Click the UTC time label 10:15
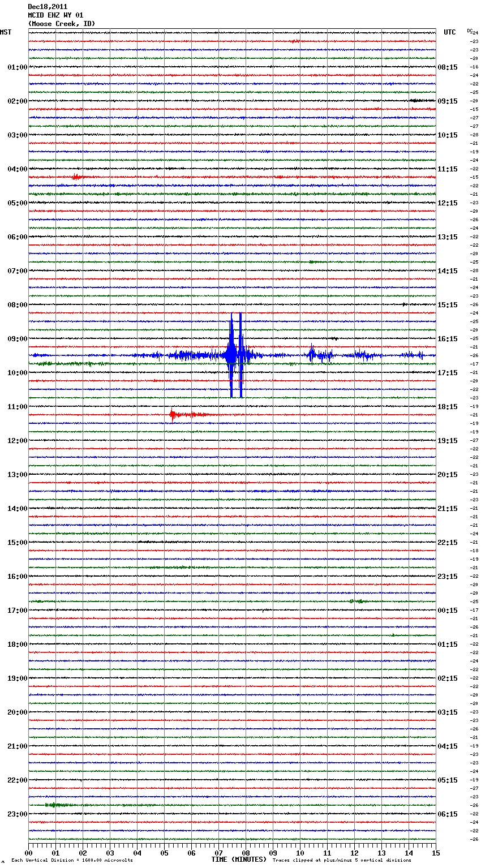481x868 pixels. pyautogui.click(x=448, y=135)
